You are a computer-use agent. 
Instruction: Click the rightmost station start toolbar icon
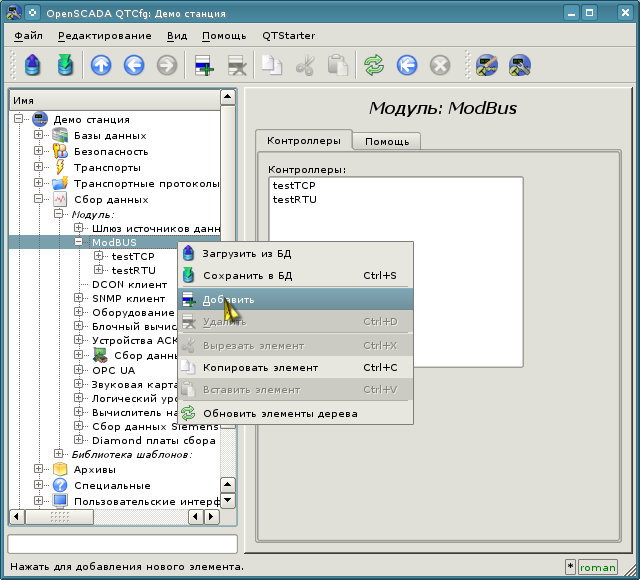point(519,66)
